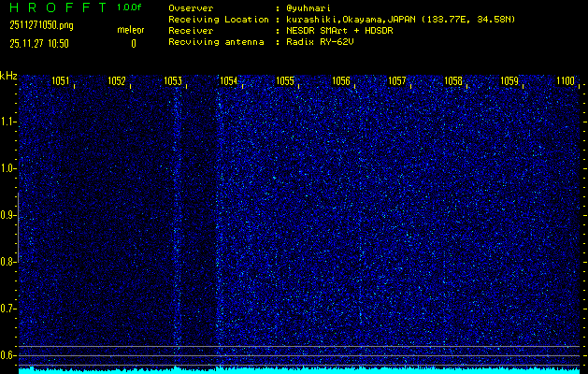
Task: Click time marker 1052
Action: (x=117, y=81)
